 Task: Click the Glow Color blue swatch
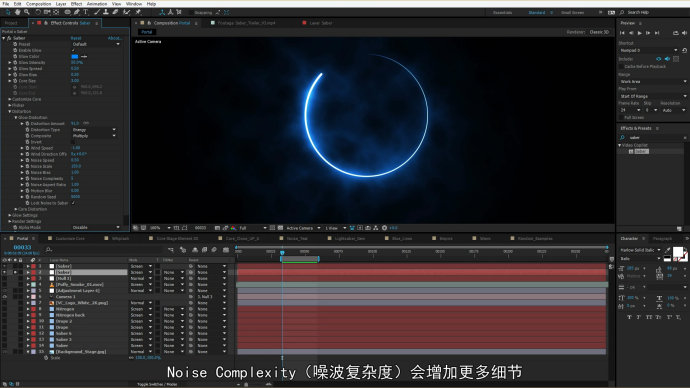(74, 56)
